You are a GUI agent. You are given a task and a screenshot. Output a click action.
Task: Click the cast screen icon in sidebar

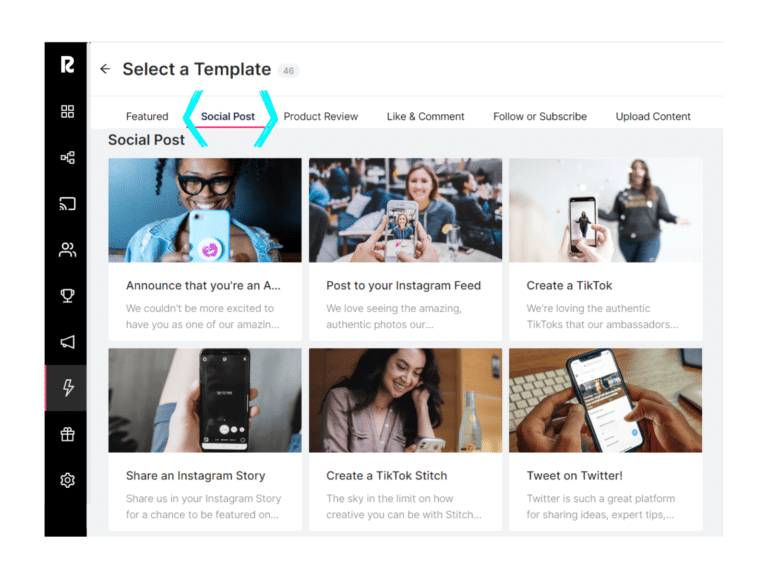[x=67, y=204]
